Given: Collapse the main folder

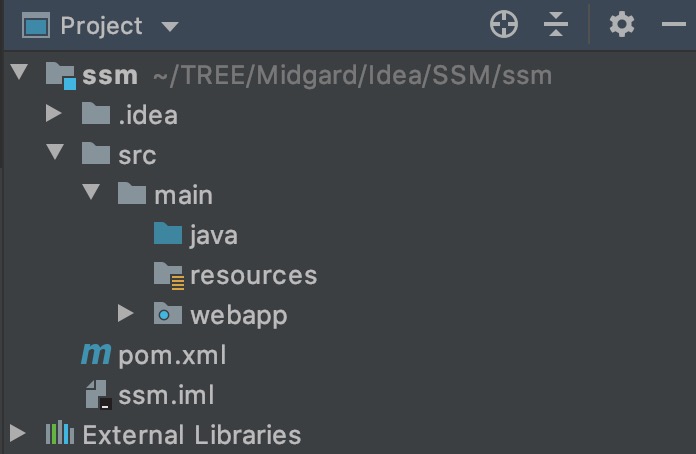Looking at the screenshot, I should tap(91, 193).
